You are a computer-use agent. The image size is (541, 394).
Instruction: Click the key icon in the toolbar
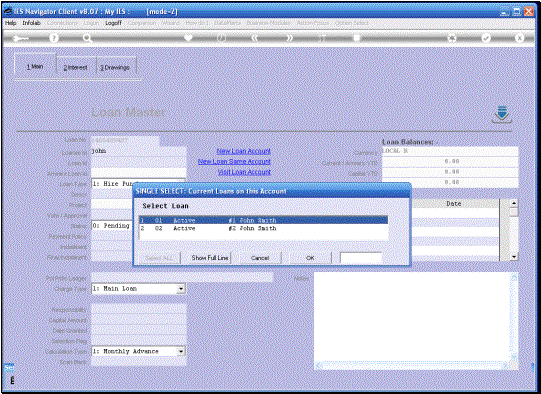pos(21,38)
